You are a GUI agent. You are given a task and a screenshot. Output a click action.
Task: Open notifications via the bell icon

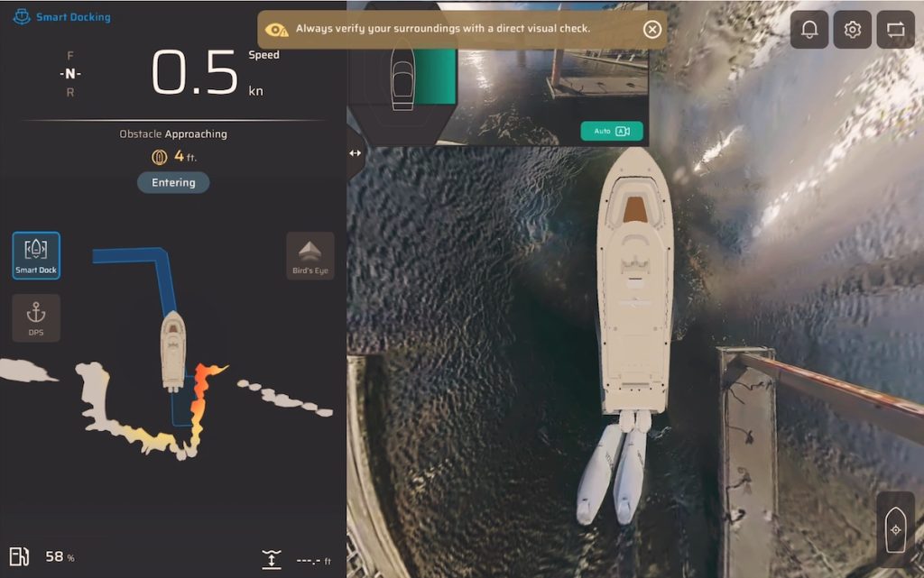pos(808,29)
